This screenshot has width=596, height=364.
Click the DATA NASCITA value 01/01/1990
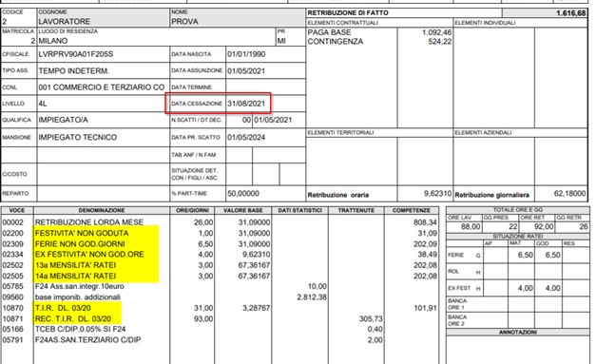(x=246, y=54)
